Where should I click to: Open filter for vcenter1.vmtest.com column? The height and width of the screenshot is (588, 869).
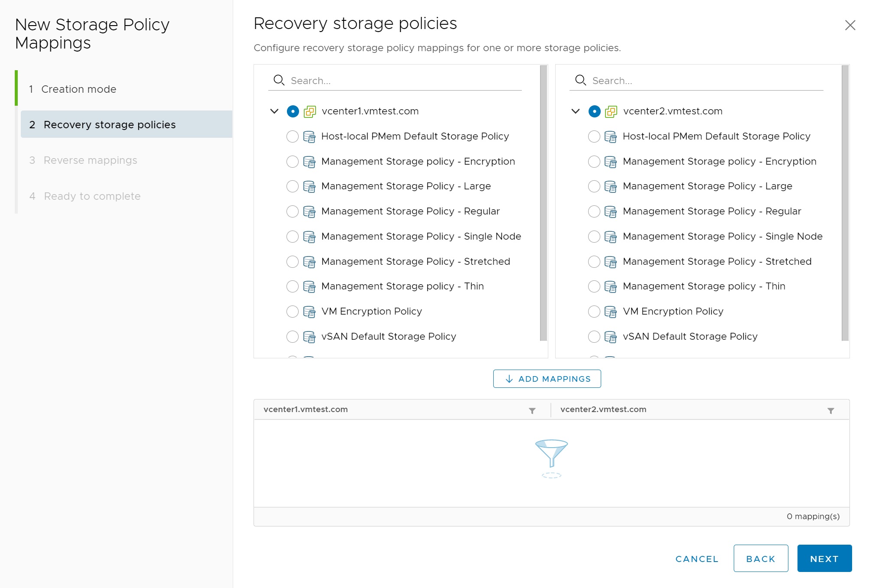point(532,411)
